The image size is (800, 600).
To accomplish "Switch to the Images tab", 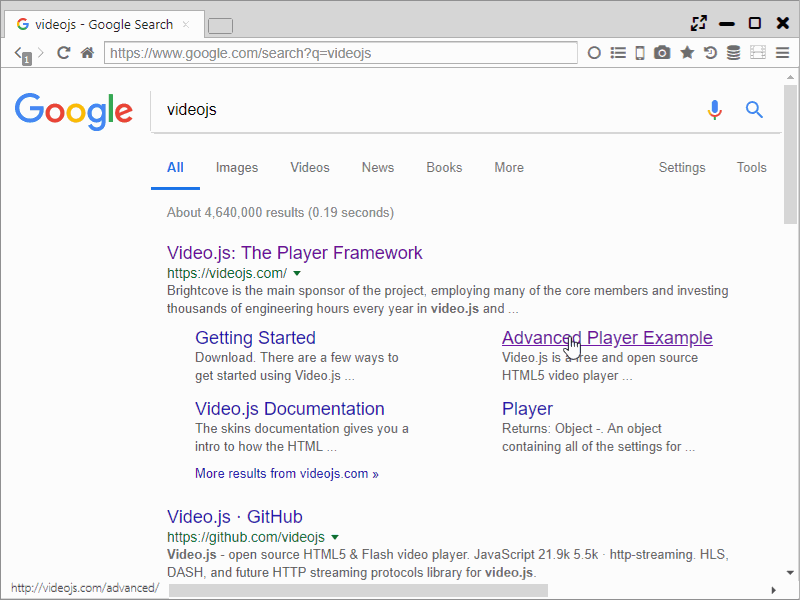I will point(237,167).
